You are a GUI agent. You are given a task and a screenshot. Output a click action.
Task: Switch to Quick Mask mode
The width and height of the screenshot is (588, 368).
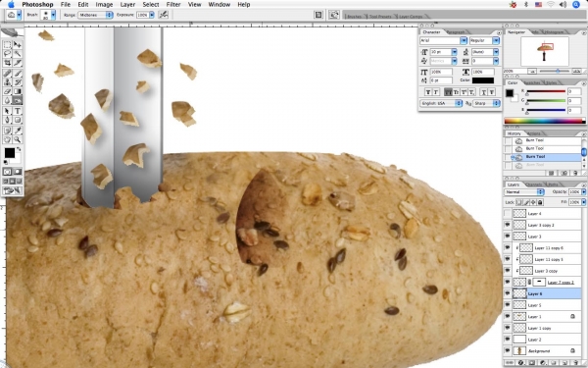[18, 172]
